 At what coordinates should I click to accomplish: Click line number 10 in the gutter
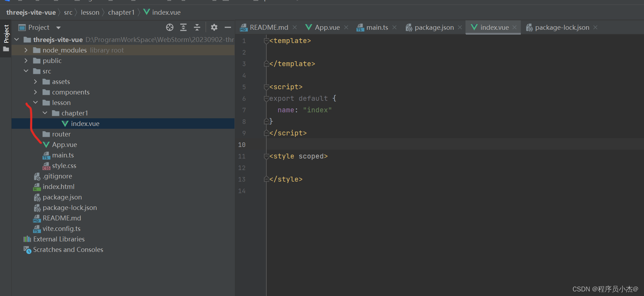click(x=242, y=145)
